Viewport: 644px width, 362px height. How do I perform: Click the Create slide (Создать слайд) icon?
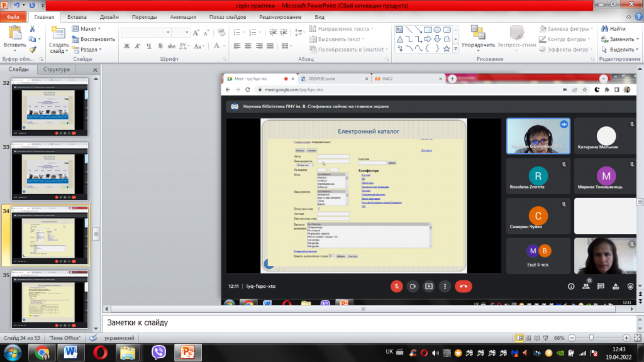[58, 34]
